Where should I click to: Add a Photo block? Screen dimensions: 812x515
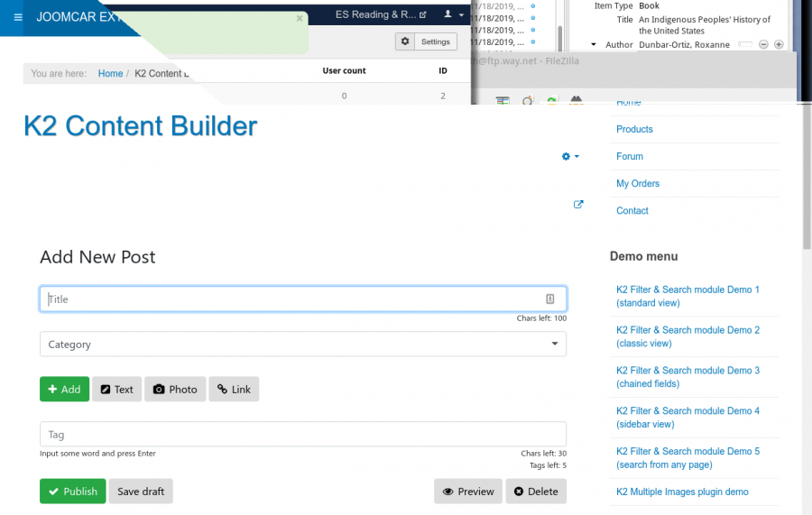pyautogui.click(x=175, y=390)
